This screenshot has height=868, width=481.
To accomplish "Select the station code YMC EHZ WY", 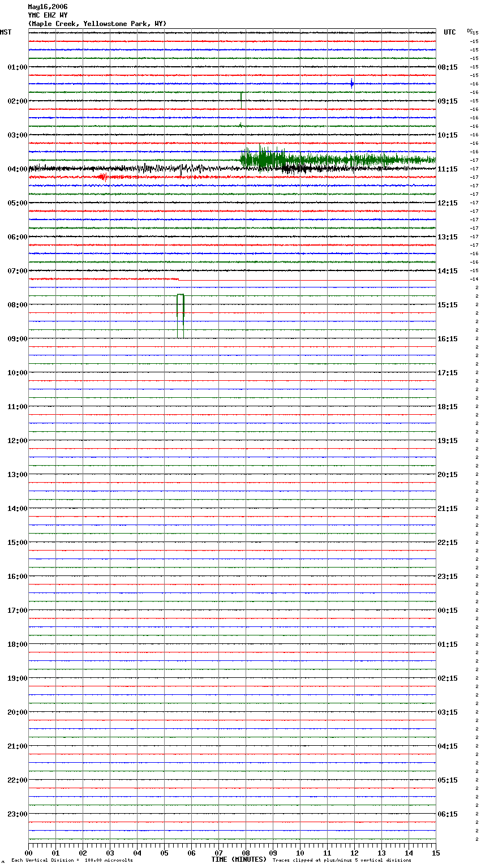I will 48,15.
